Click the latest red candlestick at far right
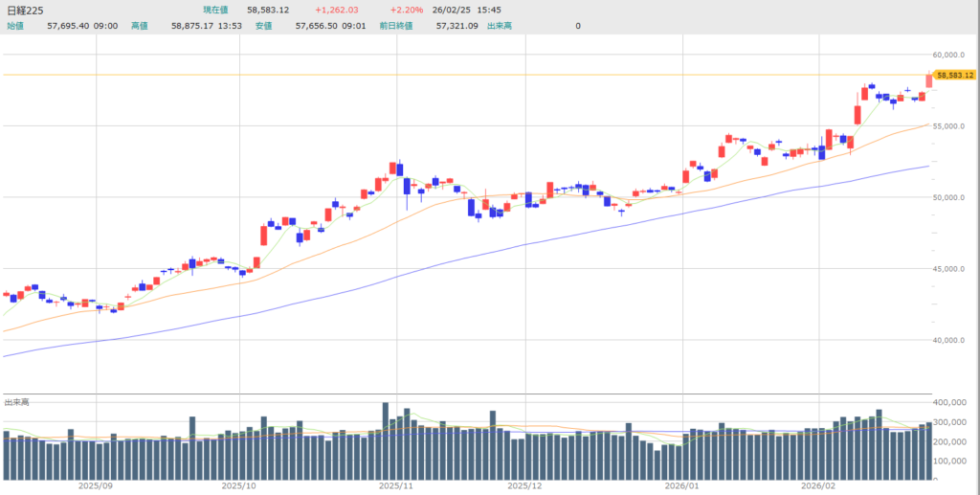Viewport: 980px width, 495px height. [x=928, y=80]
